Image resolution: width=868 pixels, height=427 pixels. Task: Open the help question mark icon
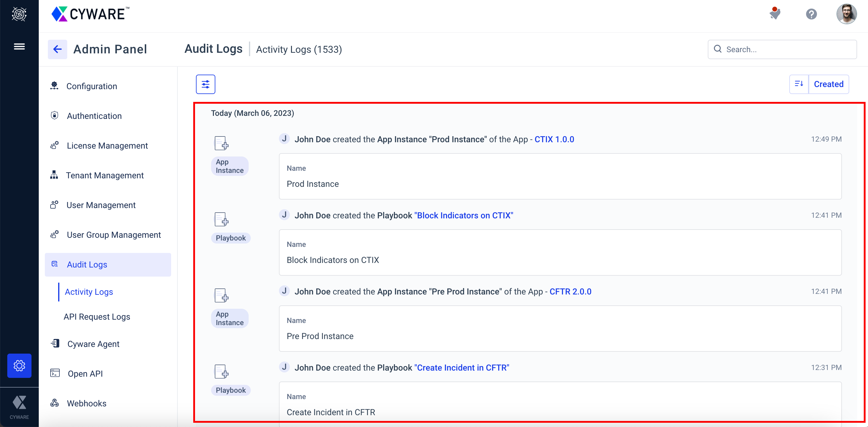(x=811, y=14)
